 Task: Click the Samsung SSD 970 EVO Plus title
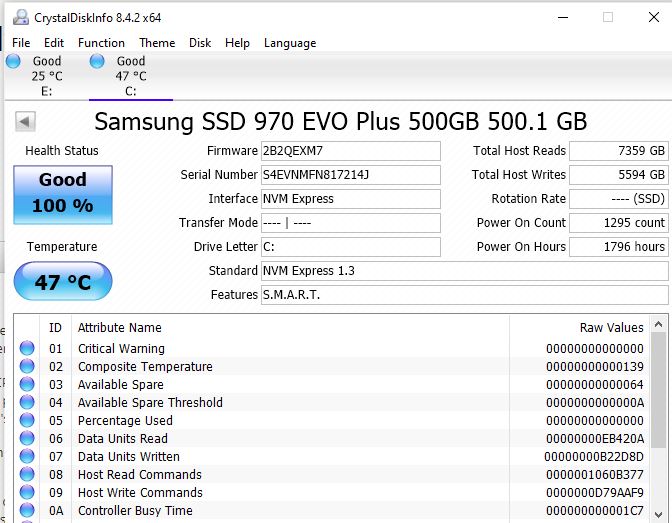[x=341, y=121]
